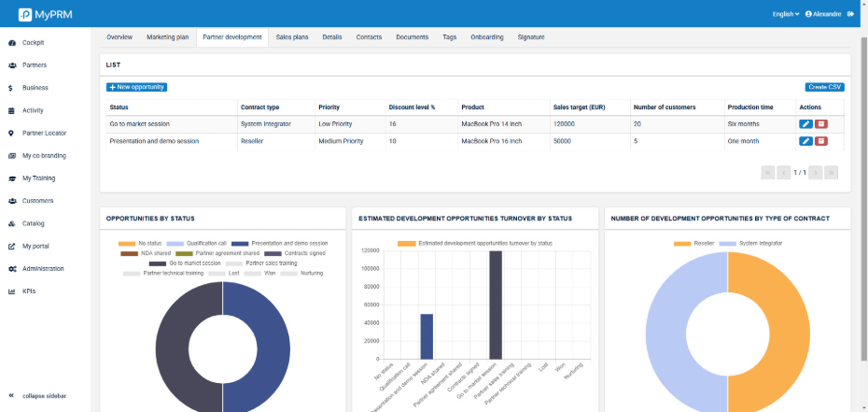Screen dimensions: 868x412
Task: Click the Create CSV button
Action: click(824, 87)
